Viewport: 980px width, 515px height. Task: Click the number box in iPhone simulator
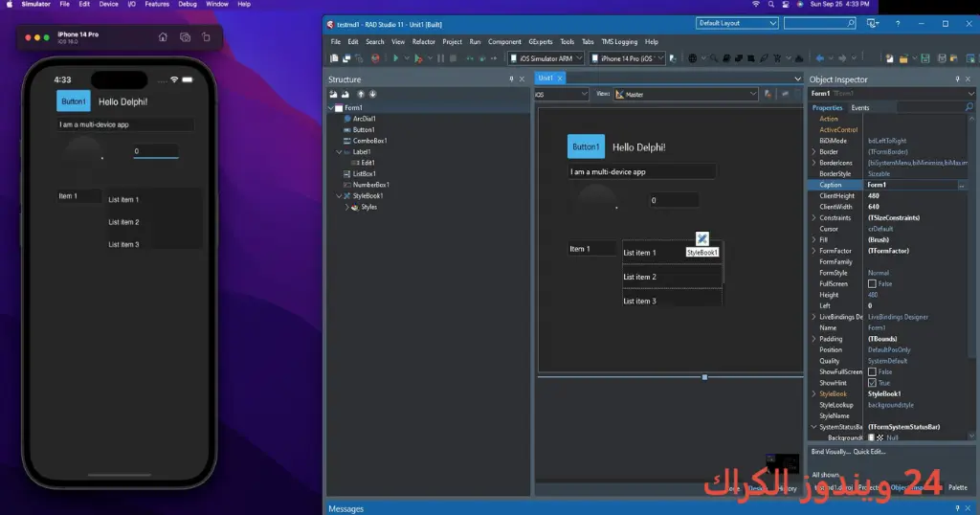point(156,151)
